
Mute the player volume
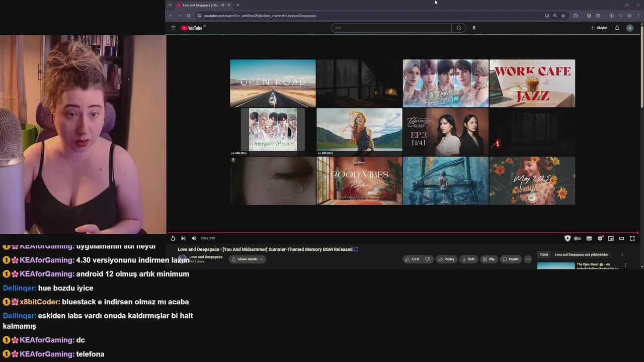coord(194,238)
